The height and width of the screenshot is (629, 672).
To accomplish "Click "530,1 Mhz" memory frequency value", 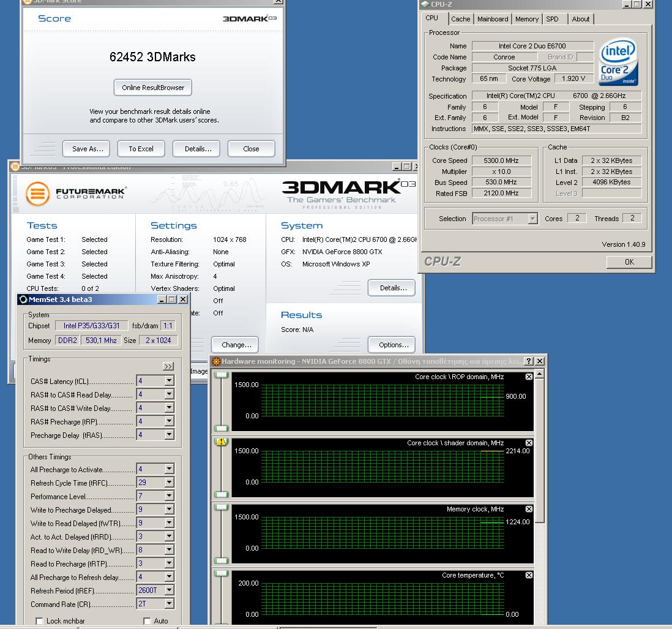I will pyautogui.click(x=101, y=340).
